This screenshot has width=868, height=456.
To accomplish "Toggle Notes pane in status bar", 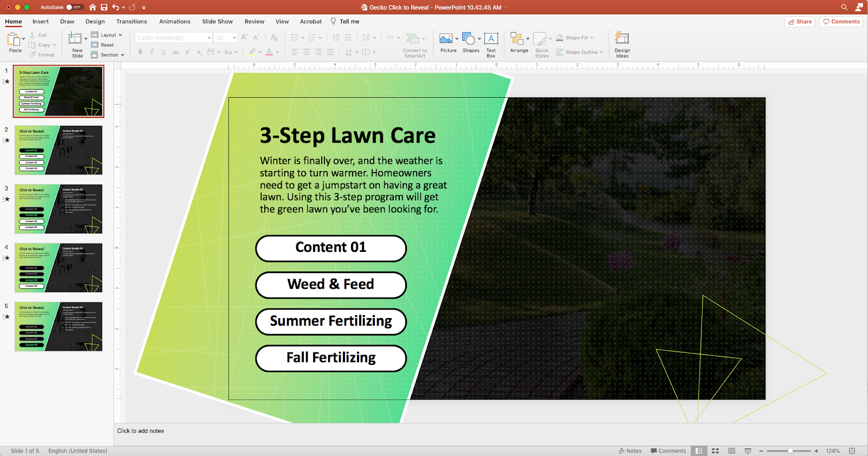I will point(630,451).
